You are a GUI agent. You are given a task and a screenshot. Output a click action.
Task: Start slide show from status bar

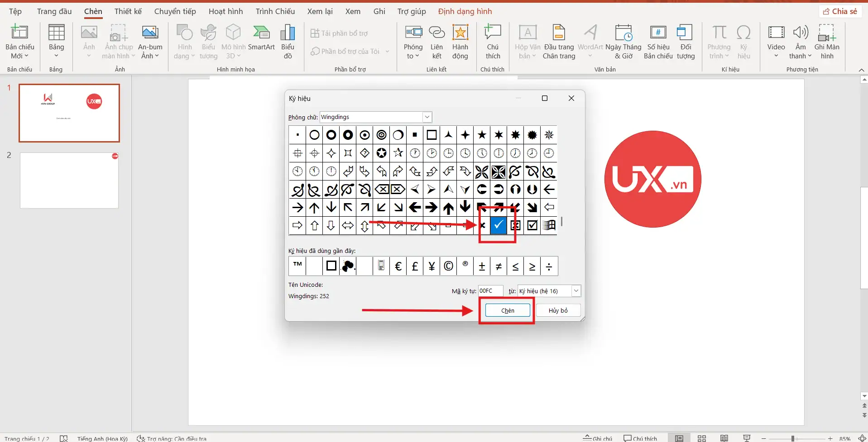click(747, 438)
